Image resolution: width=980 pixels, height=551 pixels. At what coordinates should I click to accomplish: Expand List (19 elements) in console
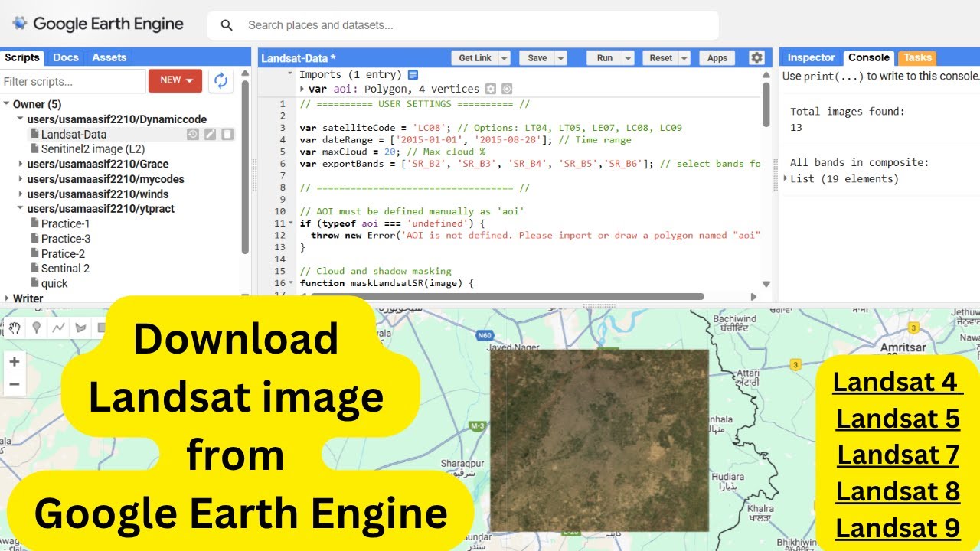click(786, 178)
